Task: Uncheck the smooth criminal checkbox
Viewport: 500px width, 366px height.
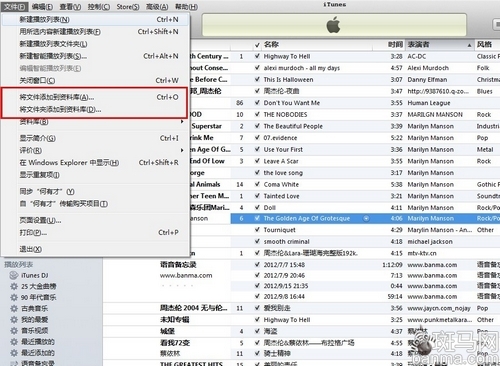Action: pyautogui.click(x=257, y=241)
